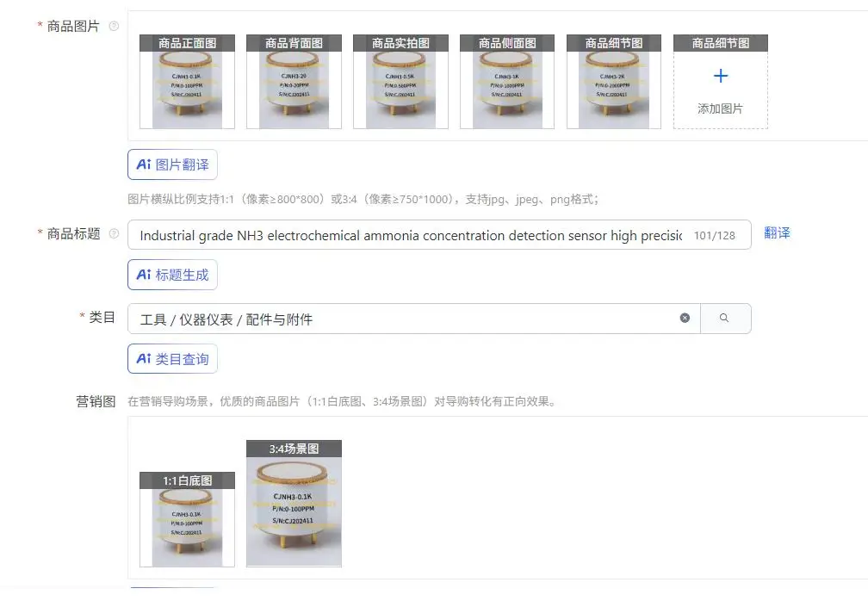Click the 添加图片 text in empty slot
Image resolution: width=868 pixels, height=607 pixels.
point(720,108)
